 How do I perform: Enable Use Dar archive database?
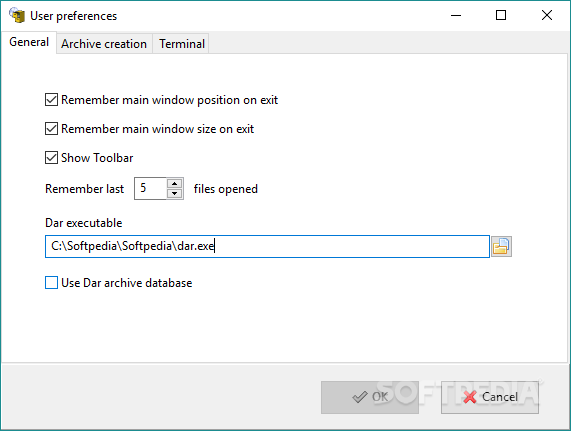51,282
